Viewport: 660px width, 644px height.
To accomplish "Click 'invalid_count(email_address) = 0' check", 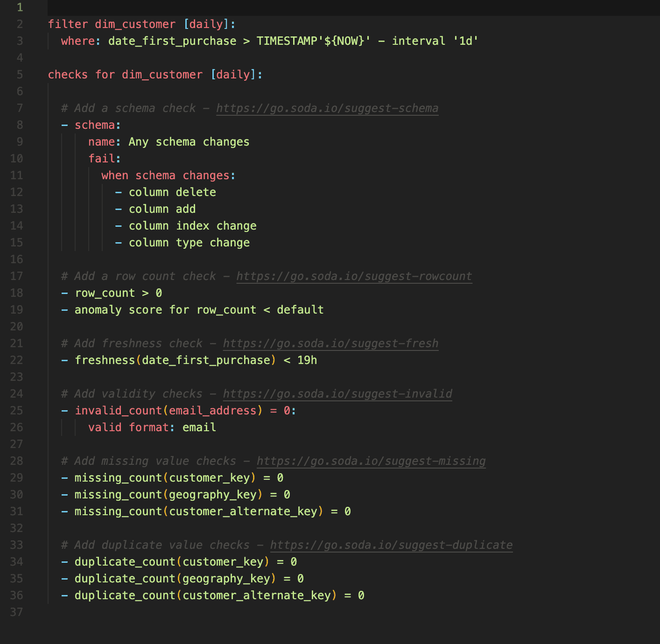I will (x=183, y=411).
